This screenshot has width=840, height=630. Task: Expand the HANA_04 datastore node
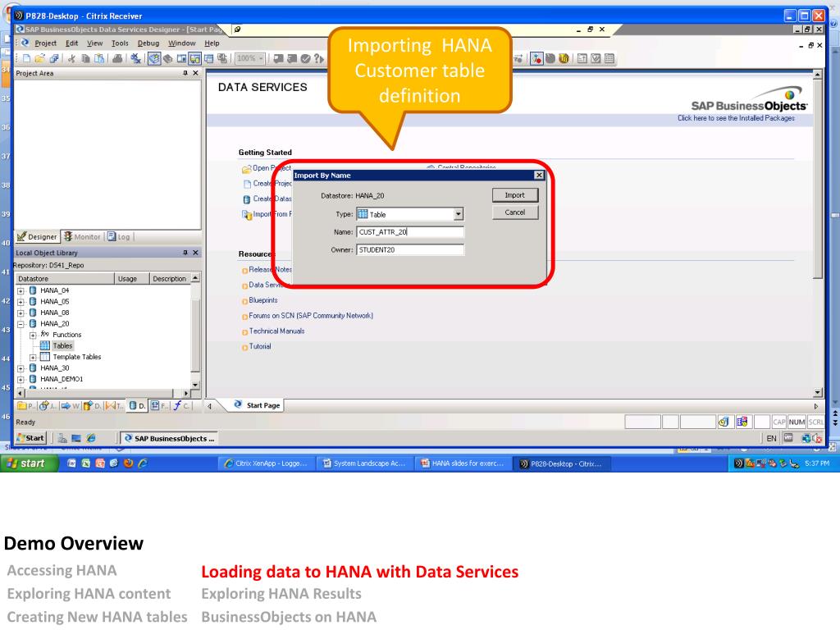click(21, 291)
